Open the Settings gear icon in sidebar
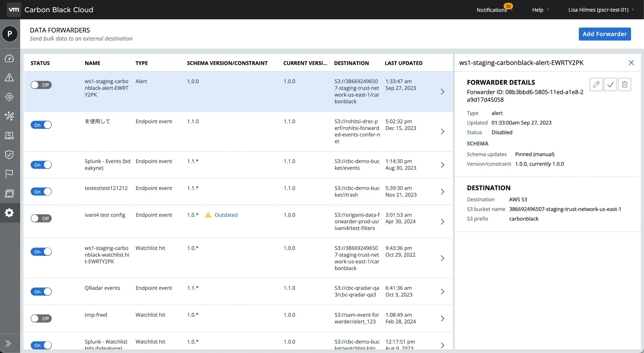Screen dimensions: 644x353 [9, 213]
